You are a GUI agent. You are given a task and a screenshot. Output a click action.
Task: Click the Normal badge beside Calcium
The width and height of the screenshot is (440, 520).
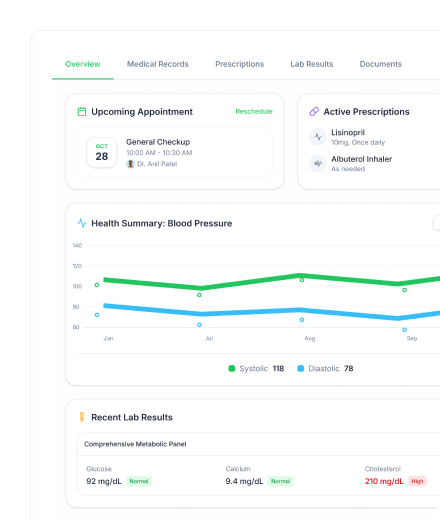pos(280,481)
